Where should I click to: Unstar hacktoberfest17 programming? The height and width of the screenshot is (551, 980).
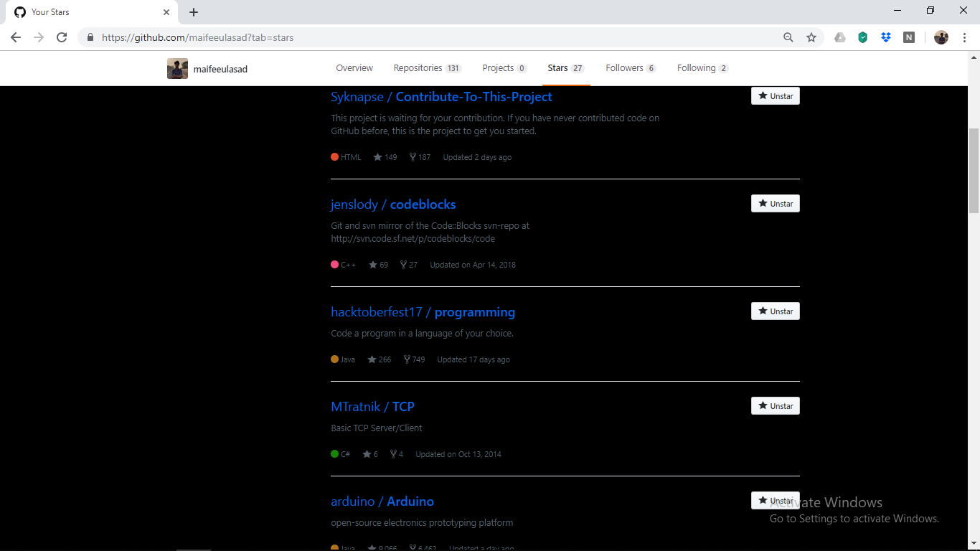click(776, 311)
